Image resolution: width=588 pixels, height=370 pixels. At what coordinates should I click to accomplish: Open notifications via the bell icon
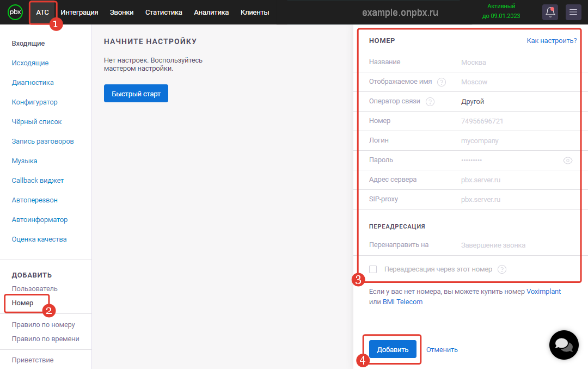tap(550, 12)
